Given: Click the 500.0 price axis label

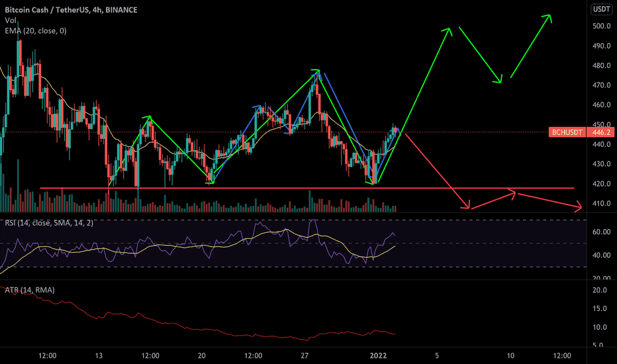Looking at the screenshot, I should pos(601,26).
